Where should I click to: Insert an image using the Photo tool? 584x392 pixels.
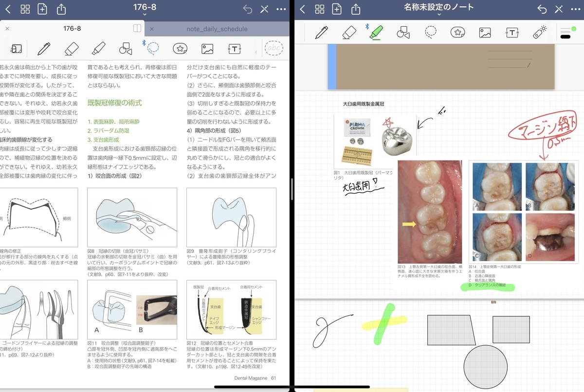(484, 33)
